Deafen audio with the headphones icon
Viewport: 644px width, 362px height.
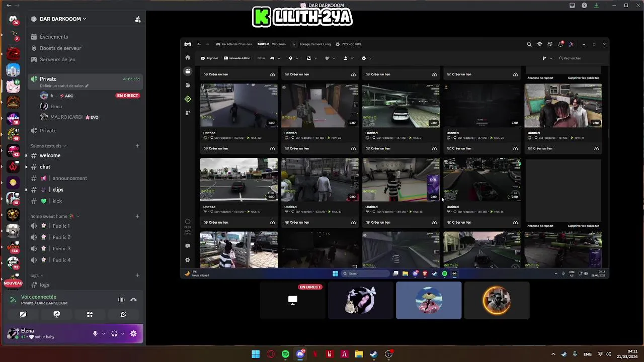(114, 334)
